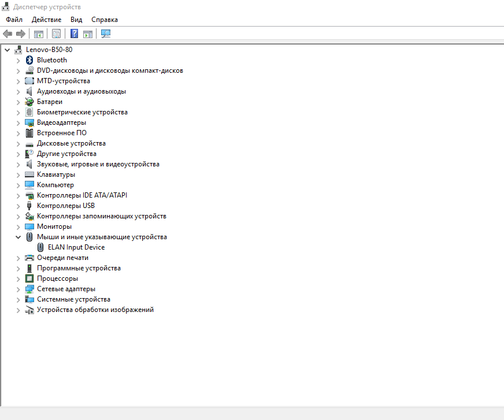Click the Lenovo-B50-80 computer root icon
504x420 pixels.
18,50
